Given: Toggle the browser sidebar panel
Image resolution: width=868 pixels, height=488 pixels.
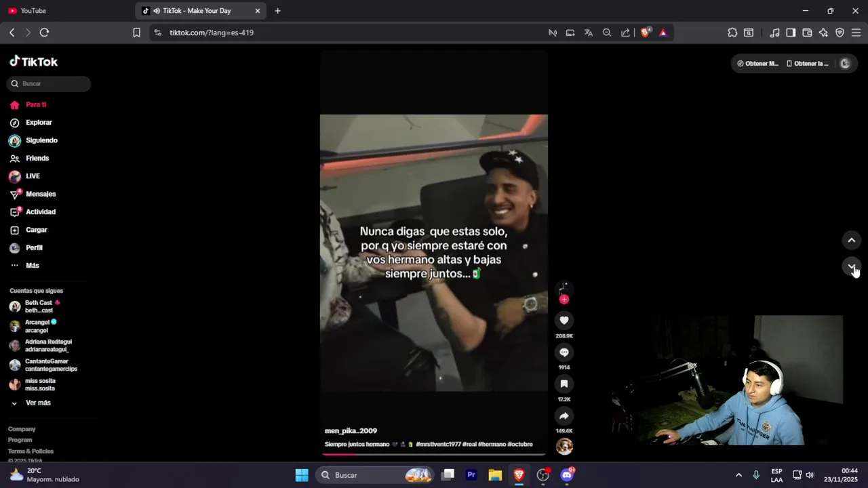Looking at the screenshot, I should click(791, 33).
